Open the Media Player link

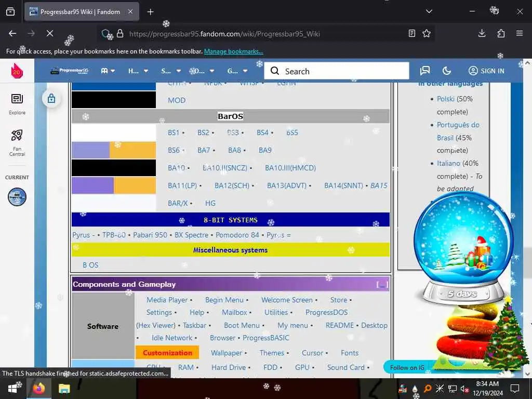(x=167, y=300)
